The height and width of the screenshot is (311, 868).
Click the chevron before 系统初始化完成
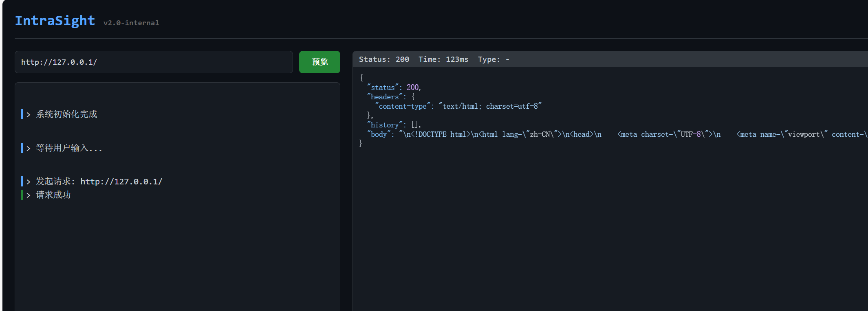(x=29, y=115)
